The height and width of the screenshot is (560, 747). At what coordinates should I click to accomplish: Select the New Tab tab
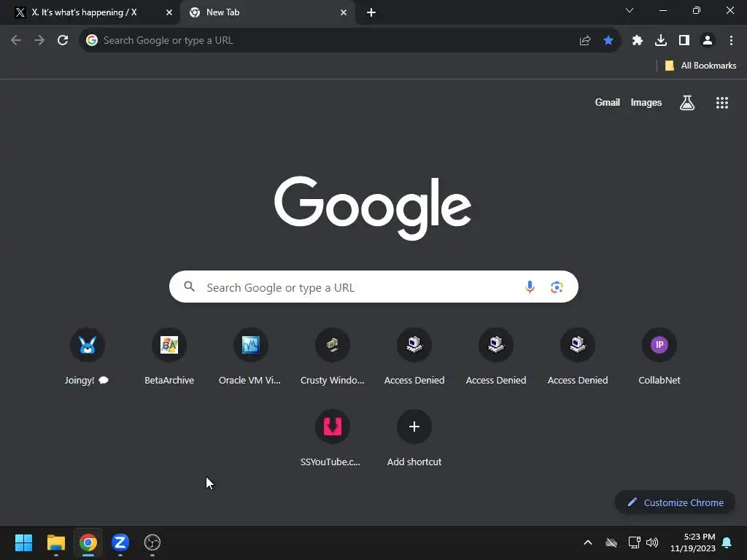[223, 12]
